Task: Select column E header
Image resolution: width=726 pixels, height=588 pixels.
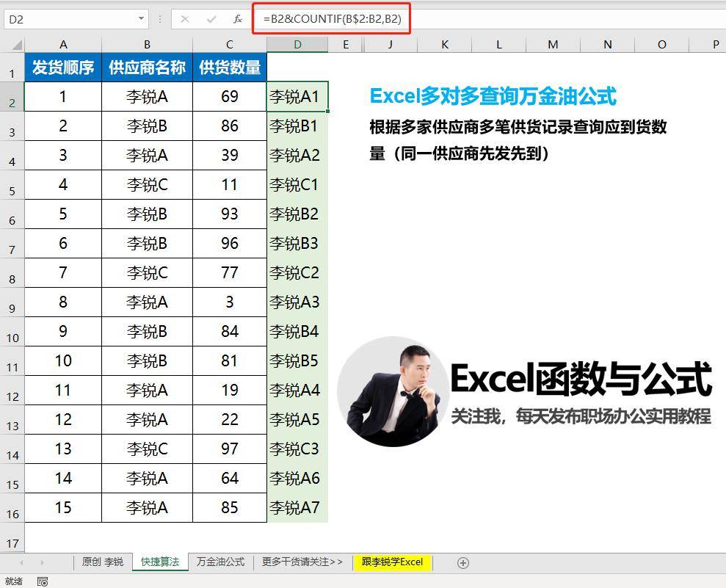Action: click(346, 45)
